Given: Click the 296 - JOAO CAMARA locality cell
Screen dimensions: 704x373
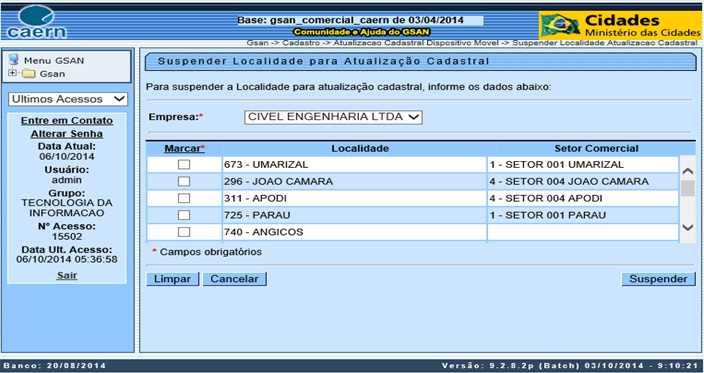Looking at the screenshot, I should click(x=354, y=181).
